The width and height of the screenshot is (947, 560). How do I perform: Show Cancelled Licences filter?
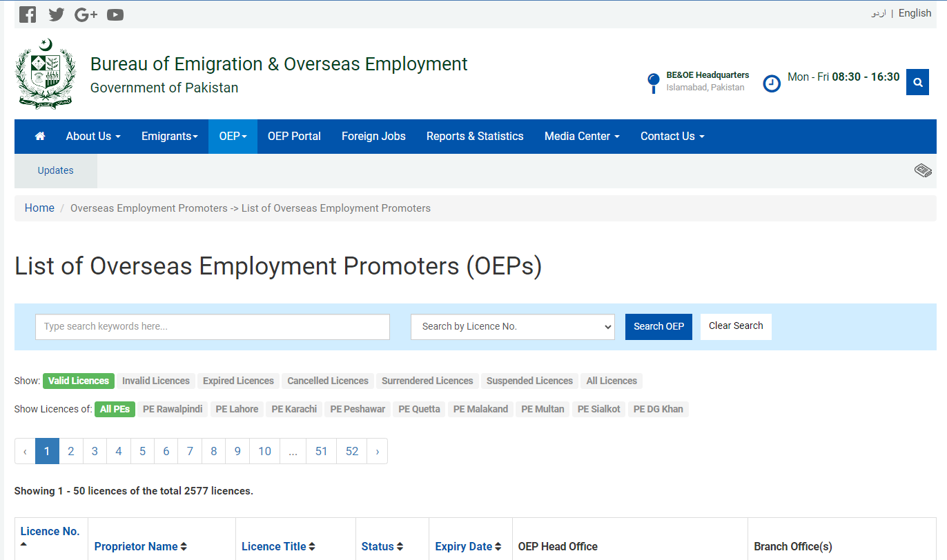click(328, 381)
